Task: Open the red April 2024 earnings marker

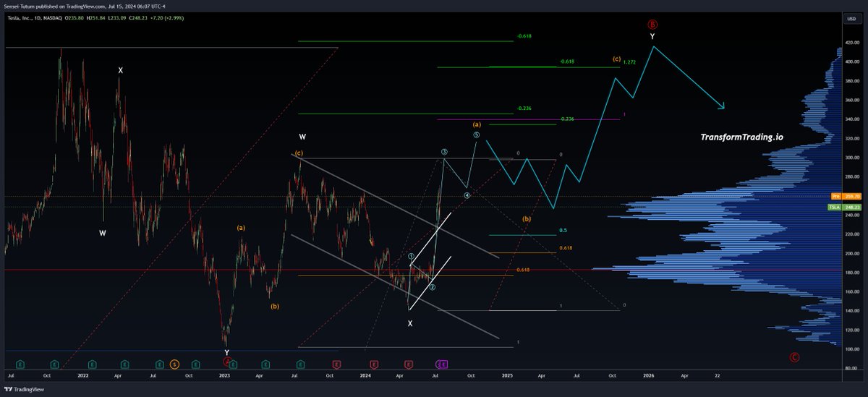Action: pyautogui.click(x=409, y=364)
